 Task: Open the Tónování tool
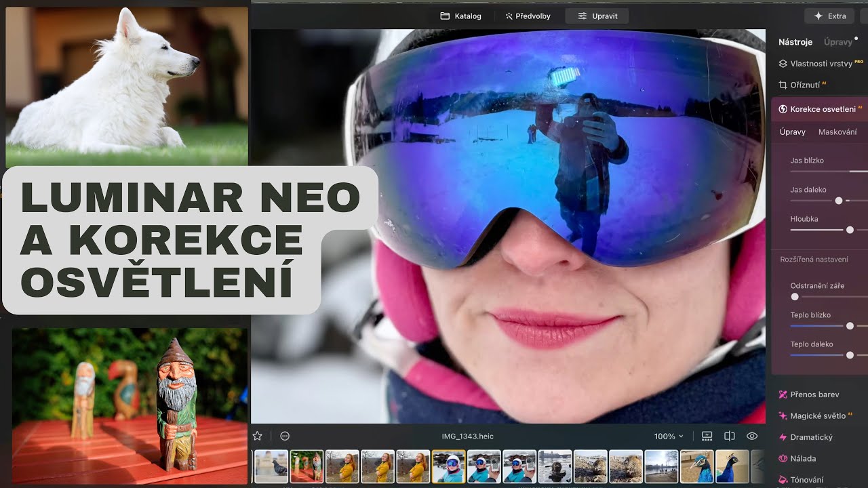pyautogui.click(x=802, y=480)
